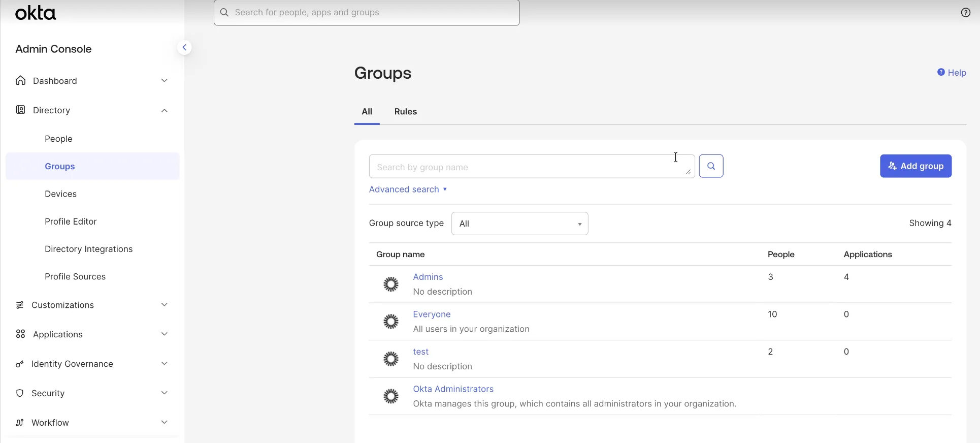Click the Directory icon in the sidebar
The image size is (980, 443).
(x=20, y=110)
